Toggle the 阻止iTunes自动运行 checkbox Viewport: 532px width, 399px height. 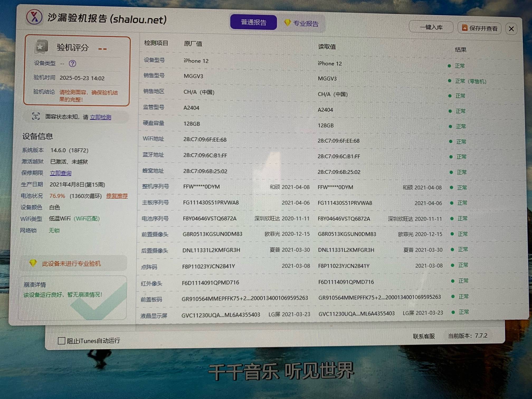pos(61,341)
